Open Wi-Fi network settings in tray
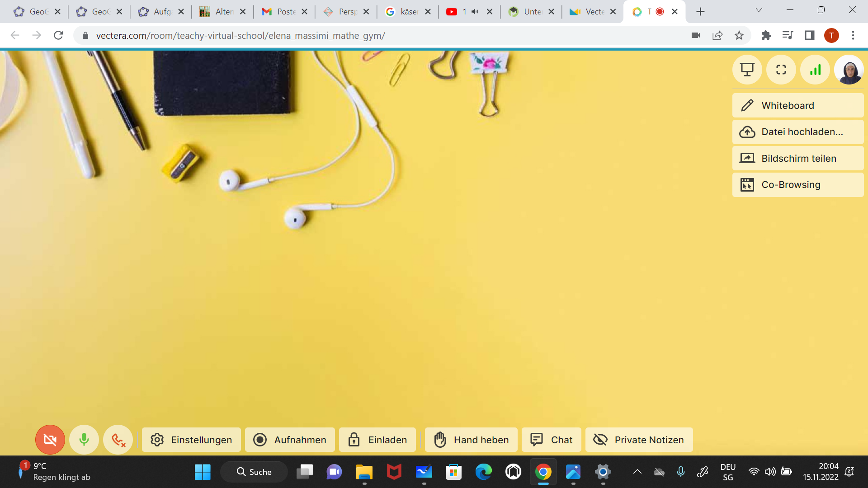This screenshot has width=868, height=488. (754, 472)
